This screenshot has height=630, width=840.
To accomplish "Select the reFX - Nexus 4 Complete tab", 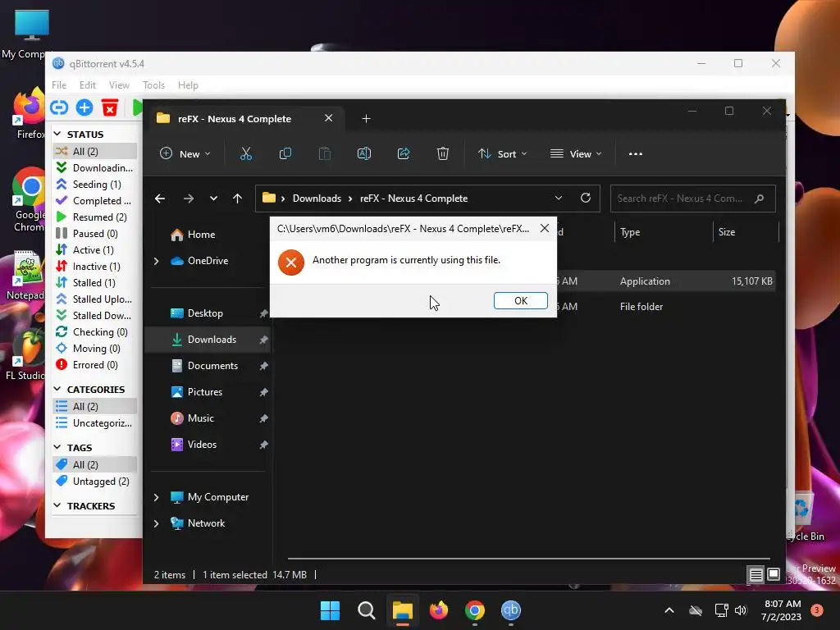I will pyautogui.click(x=244, y=118).
